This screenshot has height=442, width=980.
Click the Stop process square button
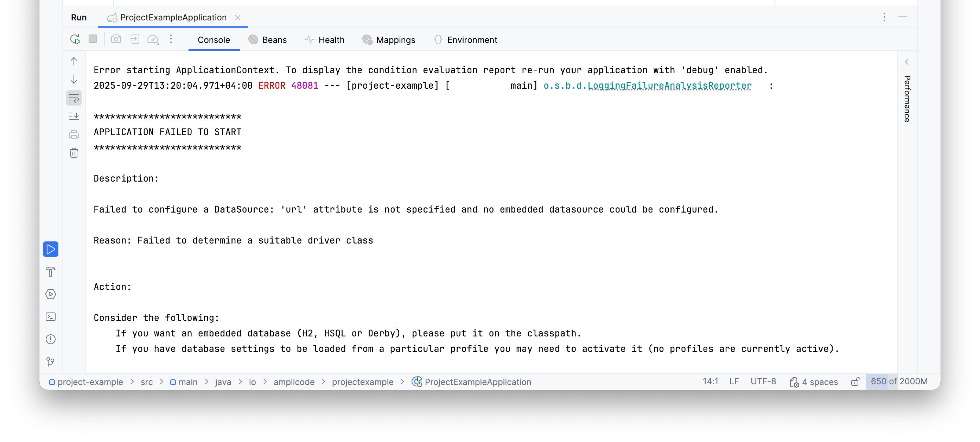(93, 39)
